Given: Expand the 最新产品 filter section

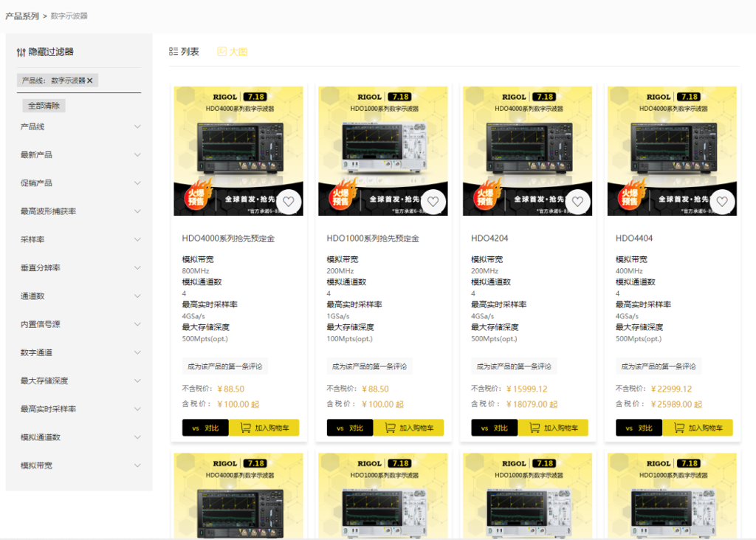Looking at the screenshot, I should [x=80, y=155].
